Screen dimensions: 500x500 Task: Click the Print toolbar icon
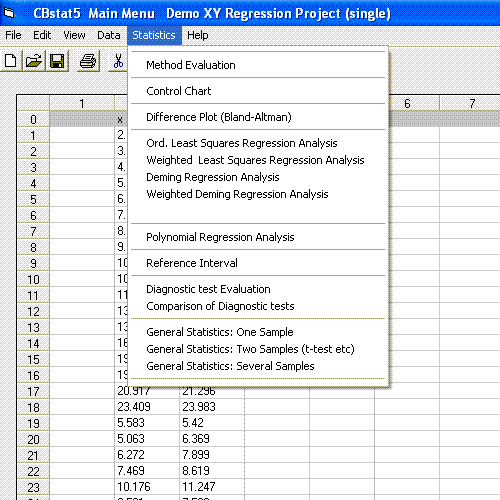(x=88, y=61)
